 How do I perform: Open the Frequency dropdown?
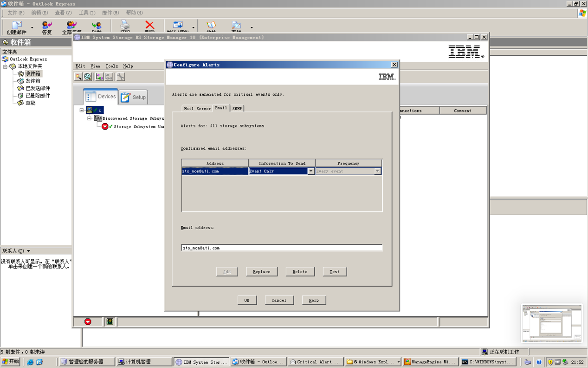(377, 171)
